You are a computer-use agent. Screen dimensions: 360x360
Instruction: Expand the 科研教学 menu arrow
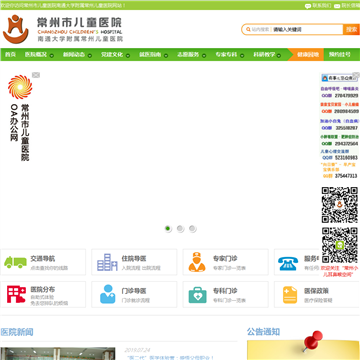280,56
